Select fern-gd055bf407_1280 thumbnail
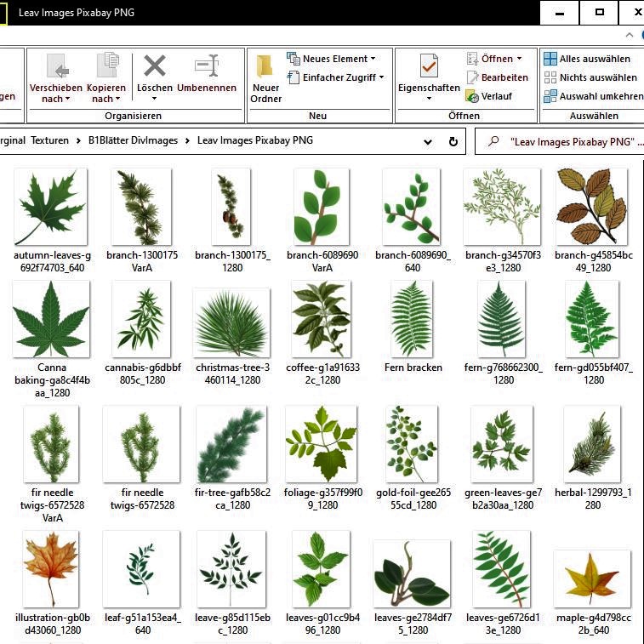The image size is (644, 644). [592, 319]
